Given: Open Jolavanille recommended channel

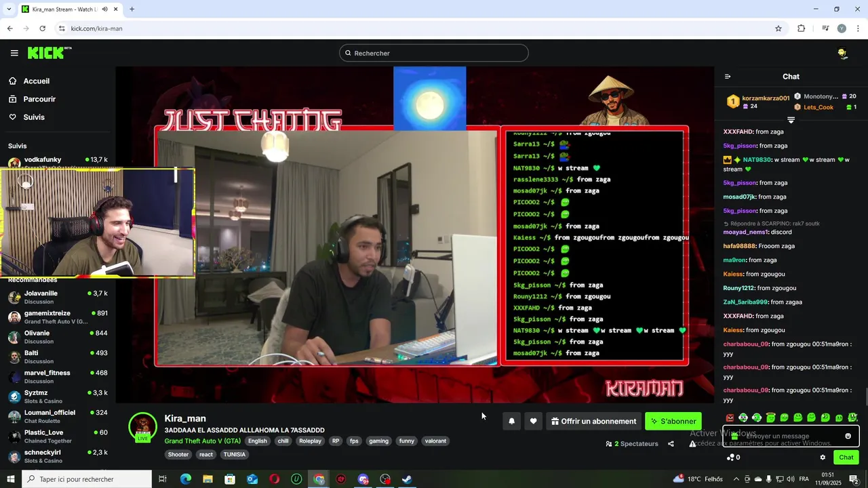Looking at the screenshot, I should coord(58,297).
